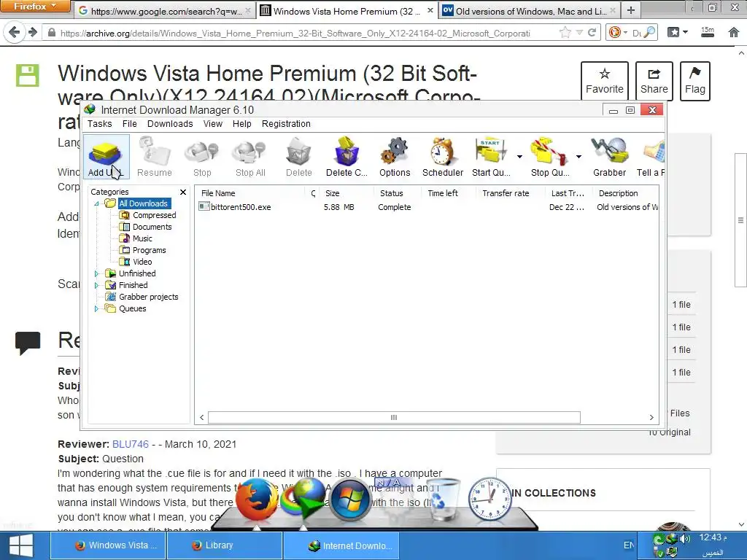Click the Stop Queue icon

[x=550, y=157]
